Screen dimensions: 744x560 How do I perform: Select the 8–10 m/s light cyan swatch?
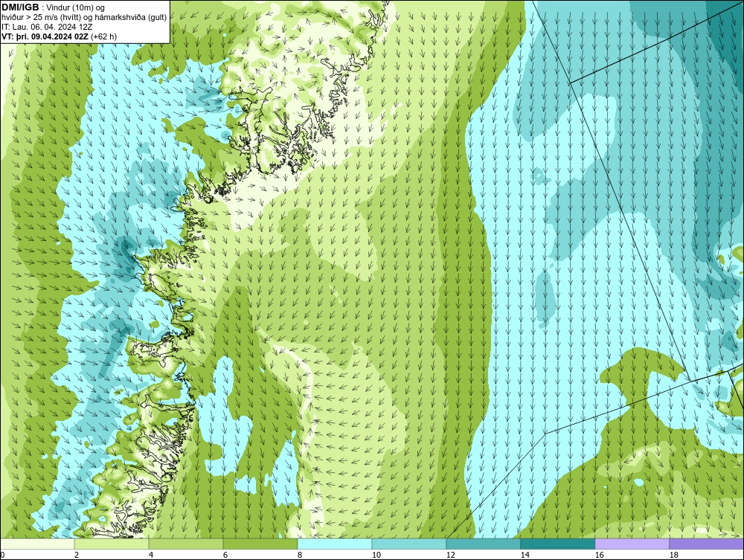(335, 544)
